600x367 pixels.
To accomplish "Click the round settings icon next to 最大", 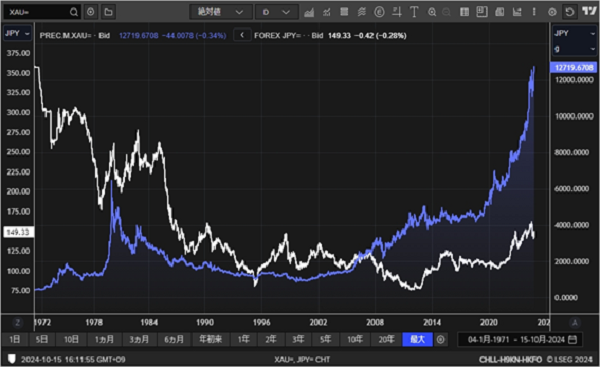I will [440, 339].
